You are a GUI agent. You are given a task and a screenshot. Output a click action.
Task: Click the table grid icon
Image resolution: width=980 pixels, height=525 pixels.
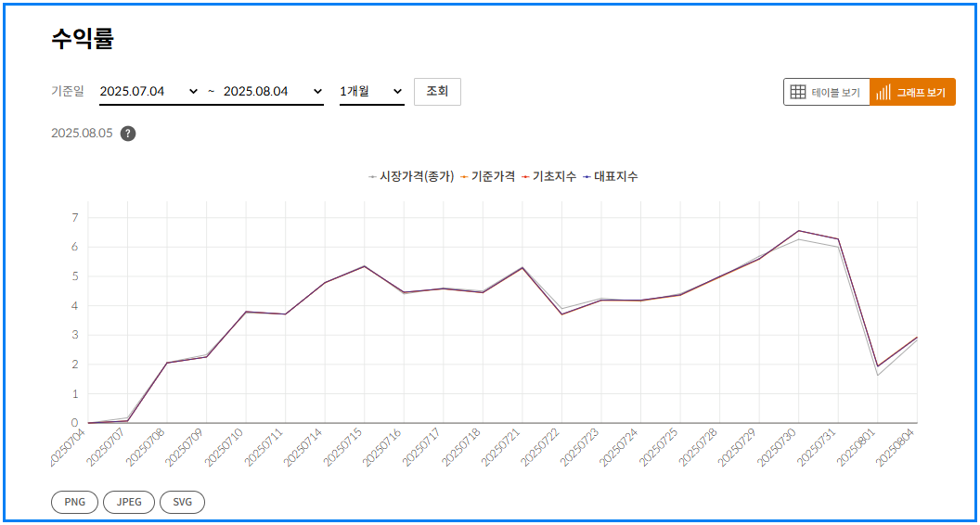tap(798, 92)
